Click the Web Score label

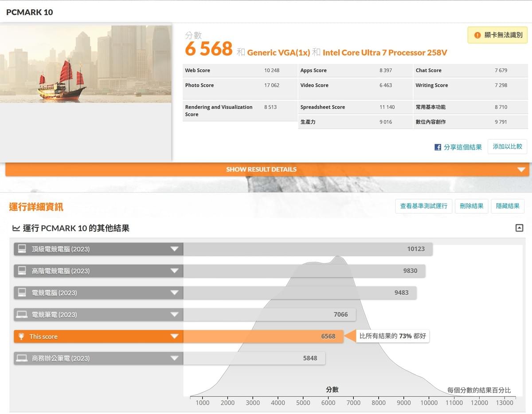pos(198,70)
